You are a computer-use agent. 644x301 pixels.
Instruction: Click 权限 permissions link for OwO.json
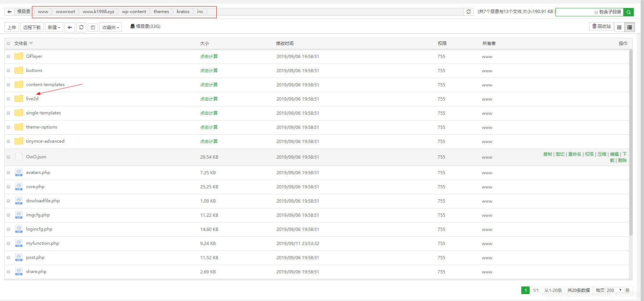(589, 154)
